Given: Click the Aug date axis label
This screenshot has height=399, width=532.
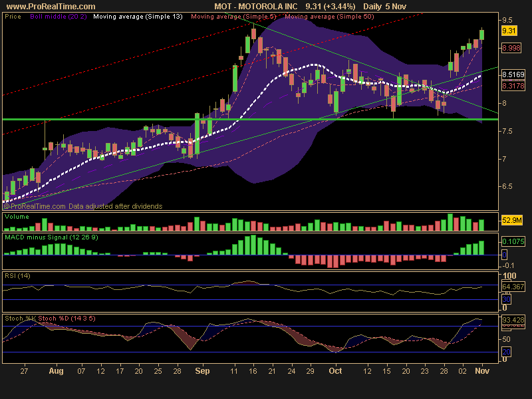Looking at the screenshot, I should point(56,371).
